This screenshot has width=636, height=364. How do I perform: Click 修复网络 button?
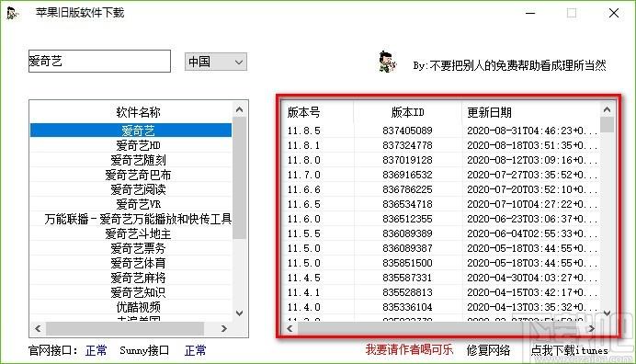click(488, 350)
